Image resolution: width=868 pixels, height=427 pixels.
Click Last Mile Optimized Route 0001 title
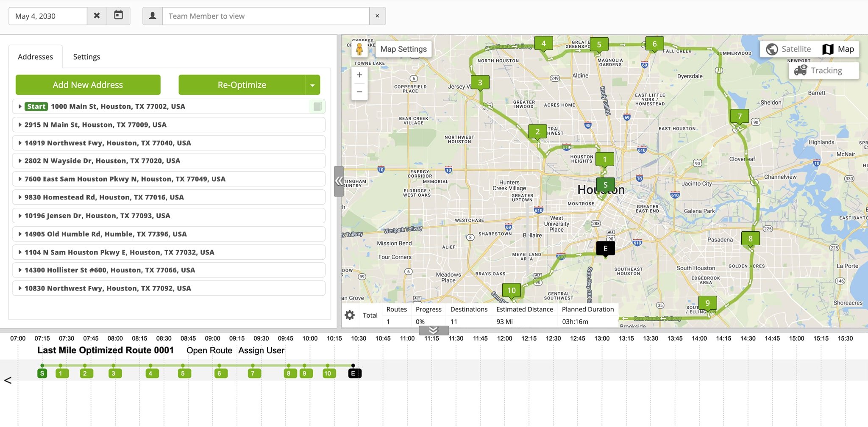tap(106, 350)
